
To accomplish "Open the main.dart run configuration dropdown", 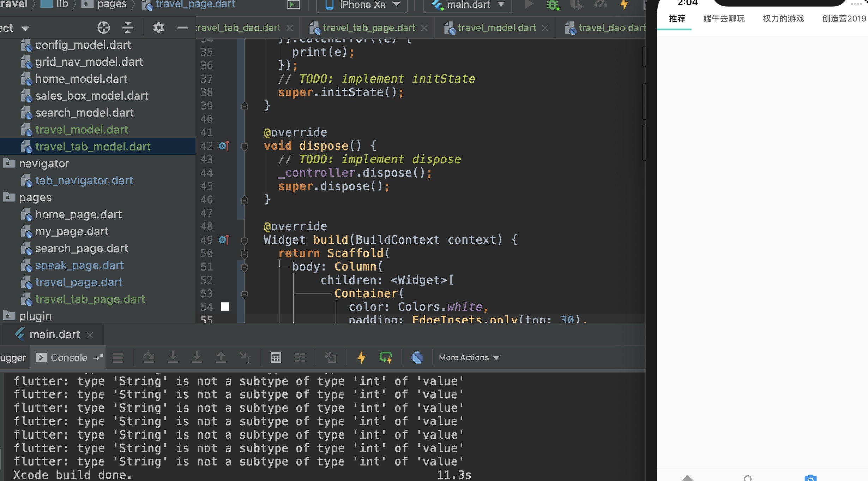I will coord(468,5).
